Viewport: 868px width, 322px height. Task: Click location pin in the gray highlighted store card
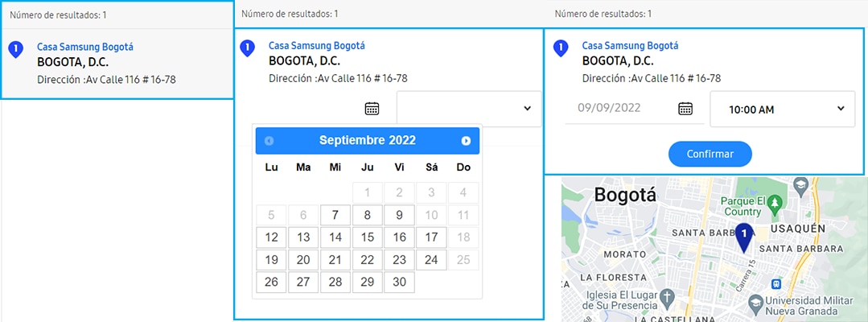click(16, 51)
